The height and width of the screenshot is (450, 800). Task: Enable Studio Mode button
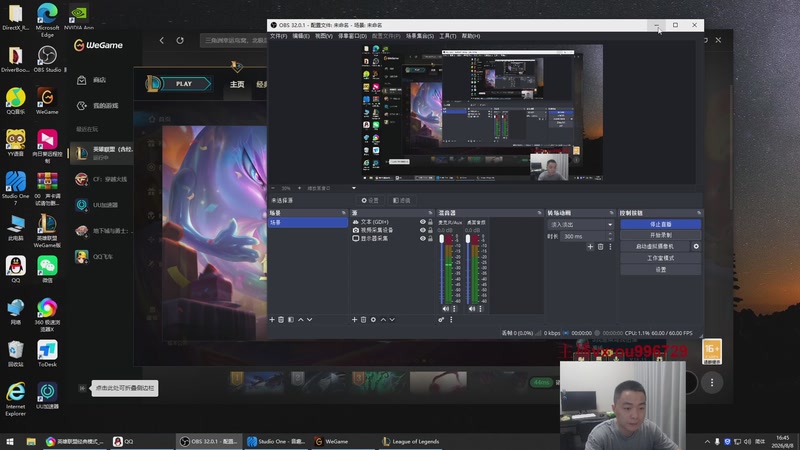tap(660, 258)
